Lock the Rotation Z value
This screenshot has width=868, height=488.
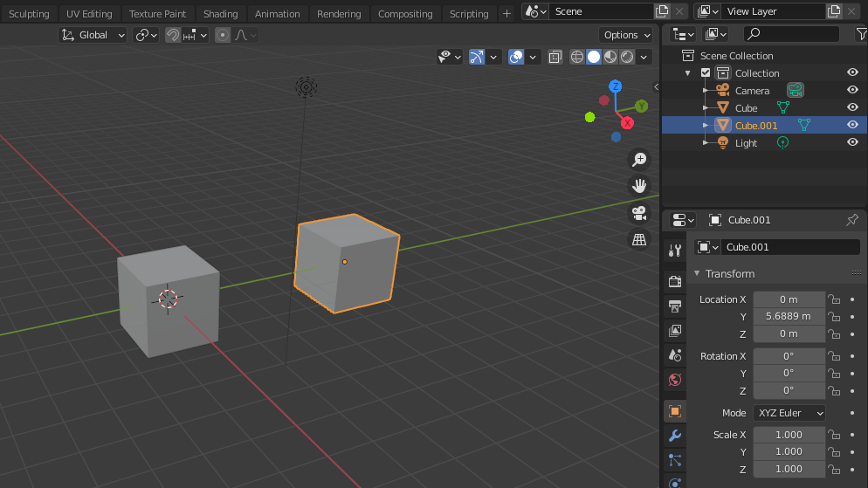tap(834, 390)
